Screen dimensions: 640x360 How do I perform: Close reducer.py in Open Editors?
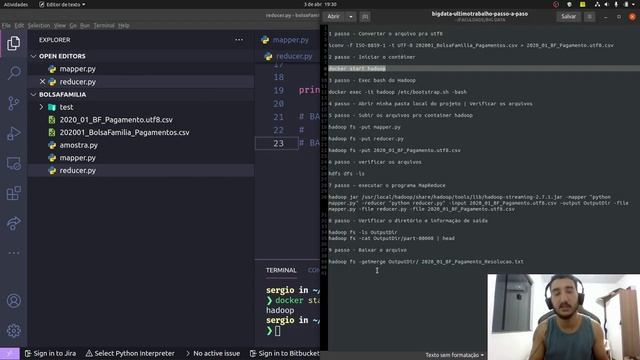click(x=42, y=82)
